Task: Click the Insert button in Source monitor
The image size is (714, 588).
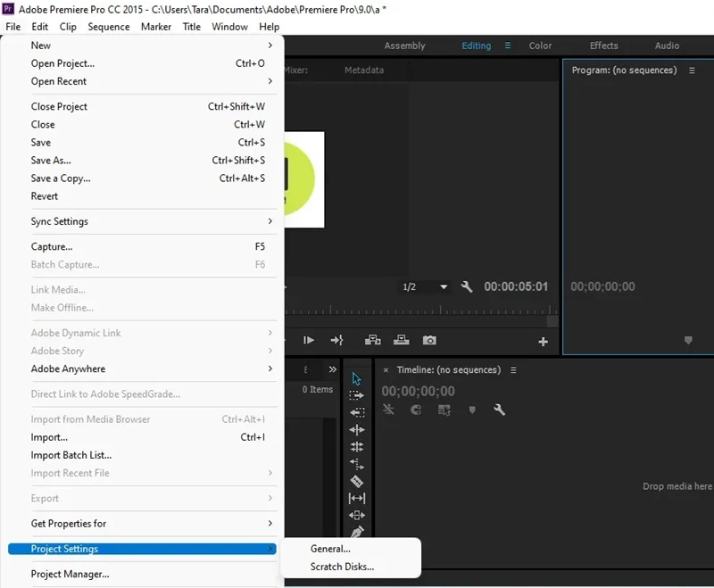Action: 372,340
